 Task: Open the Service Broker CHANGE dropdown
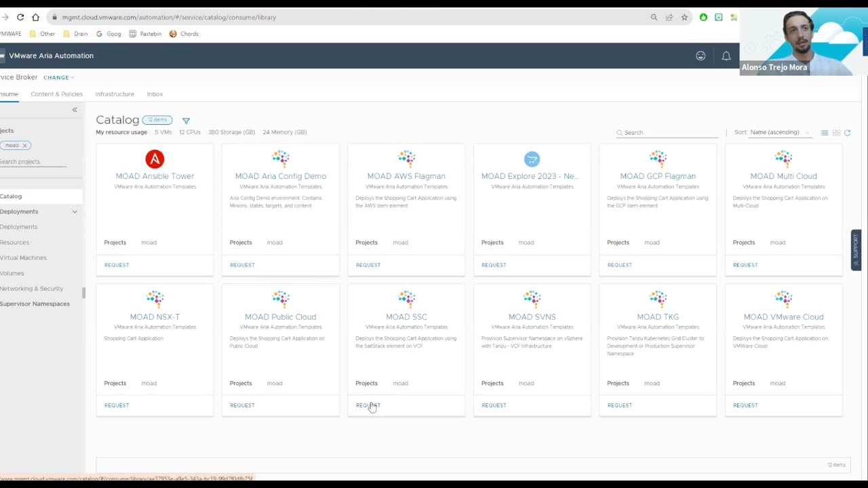[x=59, y=77]
